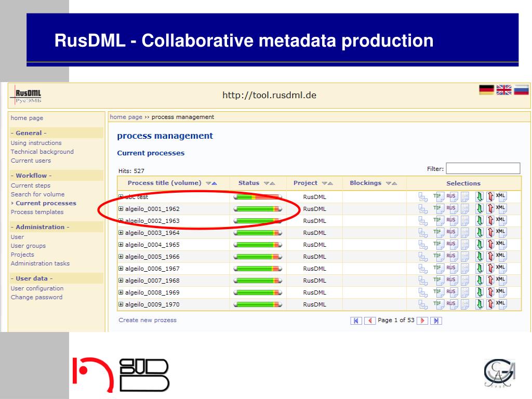Switch language using the German flag
Viewport: 532px width, 399px height.
486,90
